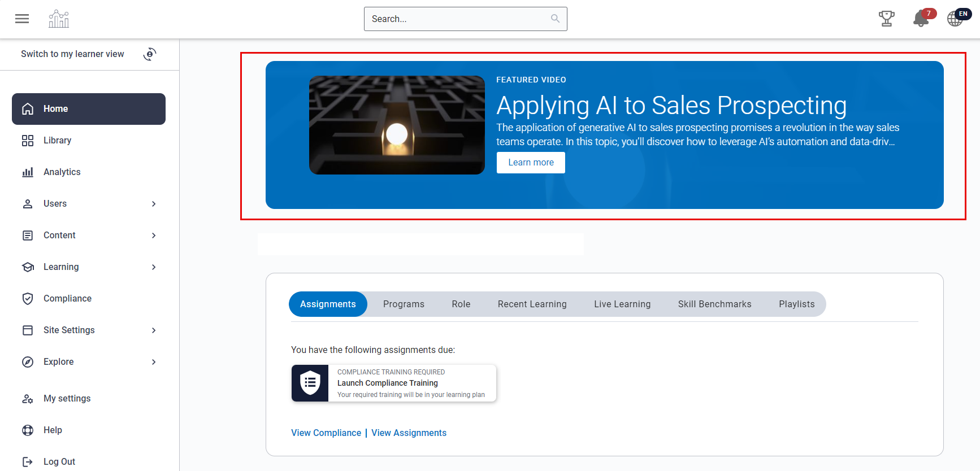This screenshot has height=471, width=980.
Task: Switch to the Programs tab
Action: click(404, 304)
